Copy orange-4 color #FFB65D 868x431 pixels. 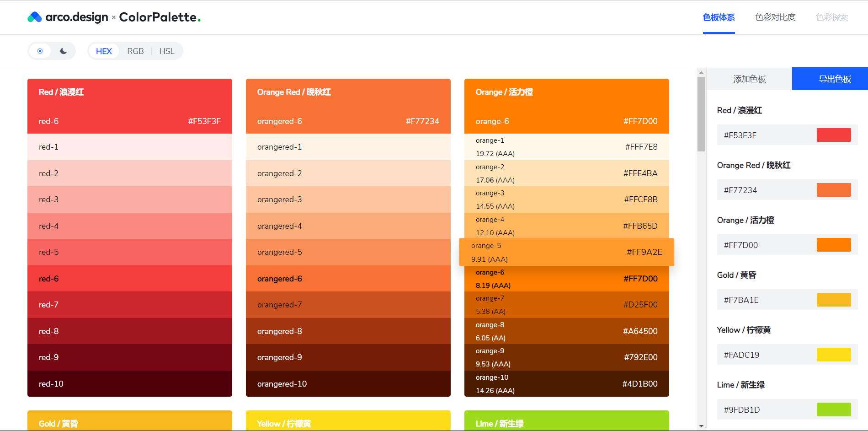pos(567,226)
